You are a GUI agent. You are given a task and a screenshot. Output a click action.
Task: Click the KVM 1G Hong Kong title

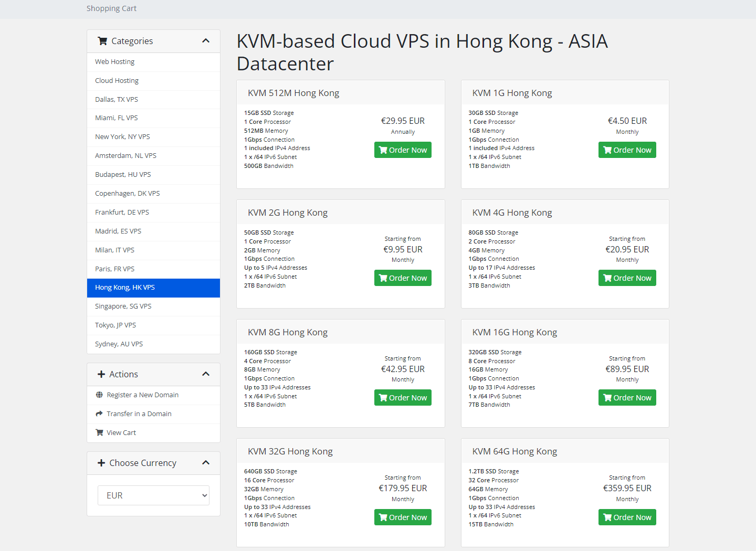click(x=512, y=93)
